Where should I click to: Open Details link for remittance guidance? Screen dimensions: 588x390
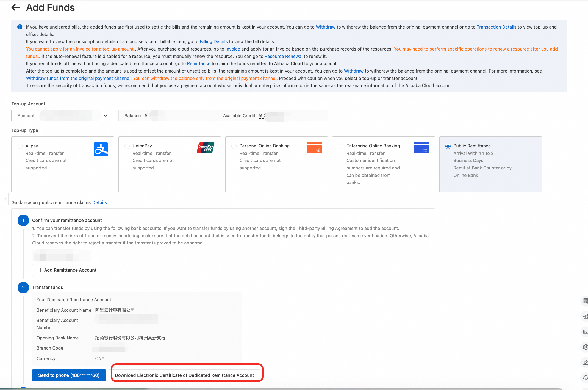99,202
